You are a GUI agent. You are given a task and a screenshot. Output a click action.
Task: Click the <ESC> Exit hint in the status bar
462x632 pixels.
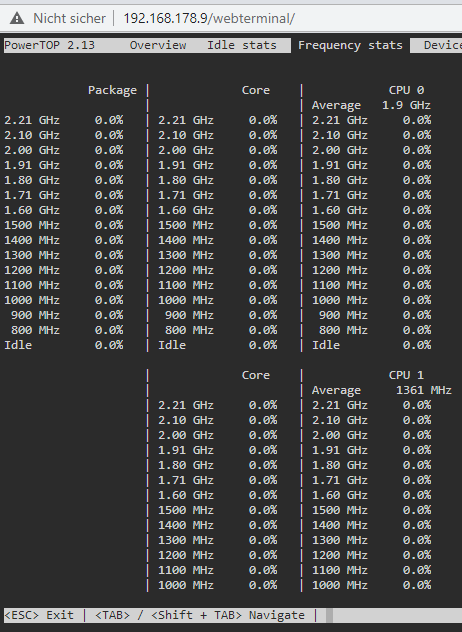pyautogui.click(x=39, y=615)
